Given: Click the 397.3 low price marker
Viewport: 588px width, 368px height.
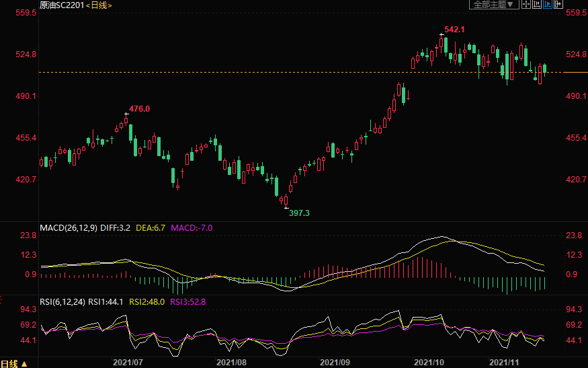Looking at the screenshot, I should pyautogui.click(x=299, y=213).
